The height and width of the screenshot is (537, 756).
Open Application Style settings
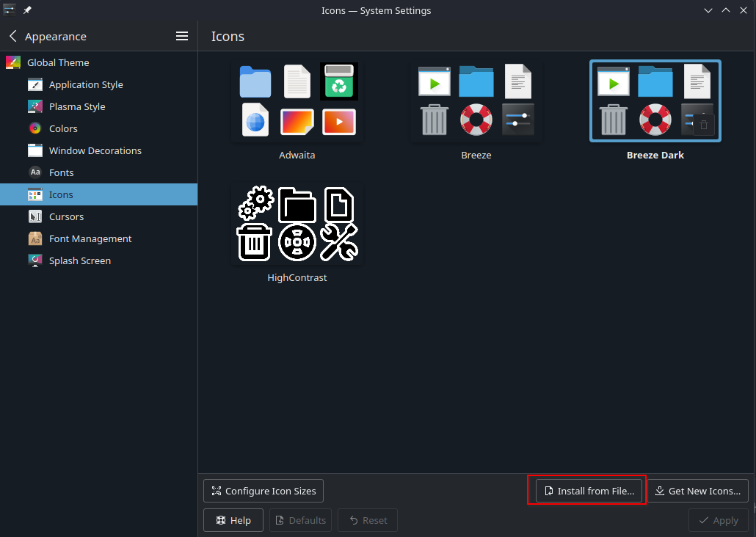pyautogui.click(x=99, y=84)
